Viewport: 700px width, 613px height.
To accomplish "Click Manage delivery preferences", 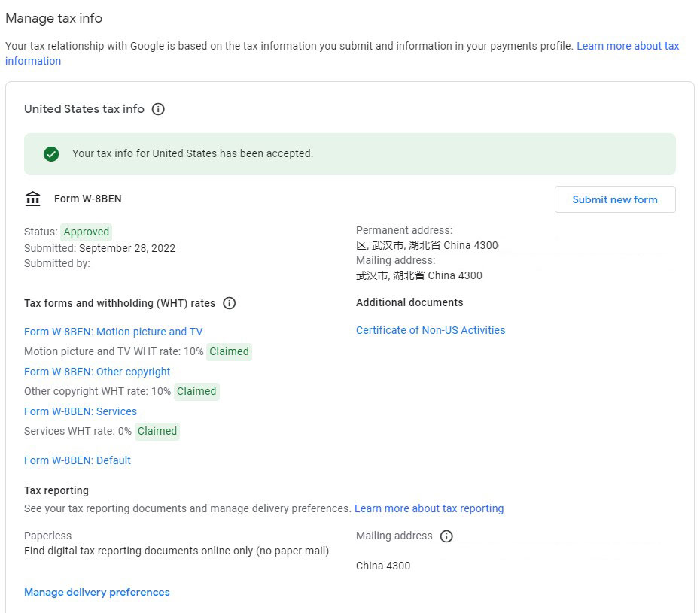I will (97, 592).
